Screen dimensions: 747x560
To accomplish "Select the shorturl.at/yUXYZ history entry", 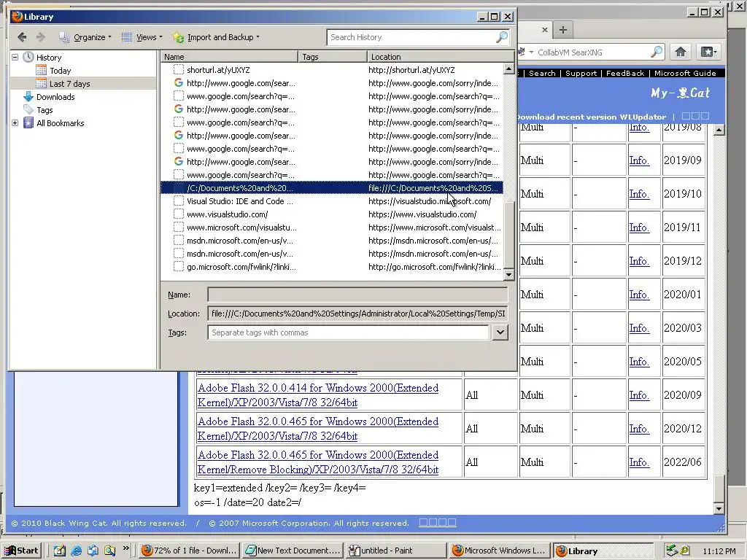I will tap(332, 70).
